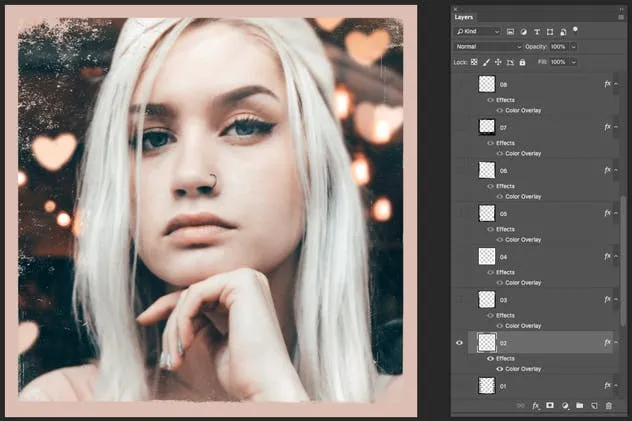Delete layer with trash icon
The height and width of the screenshot is (421, 632).
608,406
